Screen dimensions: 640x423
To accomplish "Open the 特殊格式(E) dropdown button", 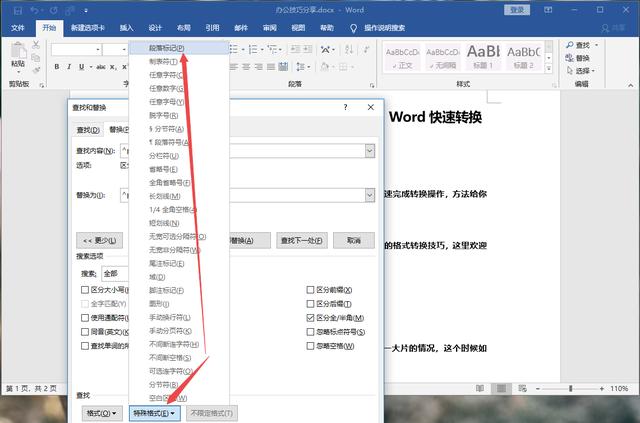I will (x=154, y=413).
